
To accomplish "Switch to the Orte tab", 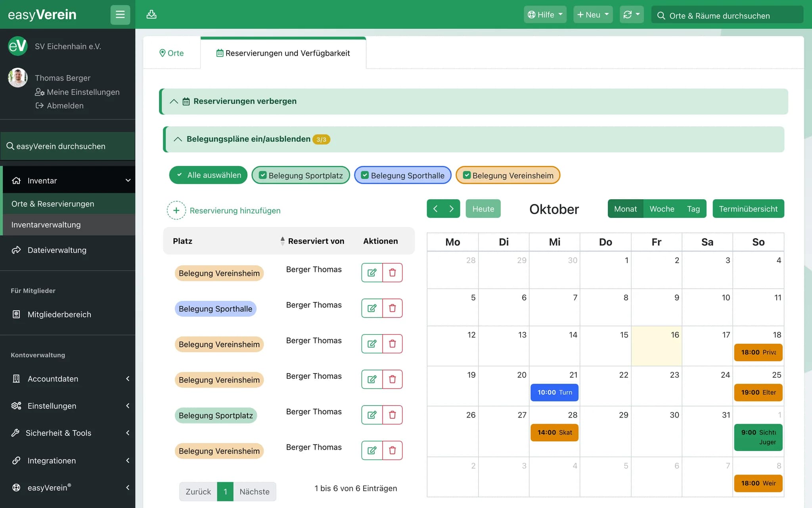I will pos(172,53).
